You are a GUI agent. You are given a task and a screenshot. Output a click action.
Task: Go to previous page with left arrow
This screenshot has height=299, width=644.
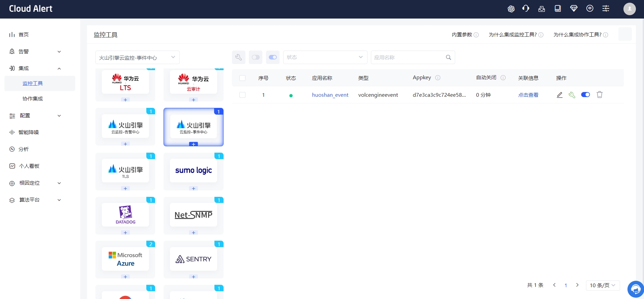(554, 285)
